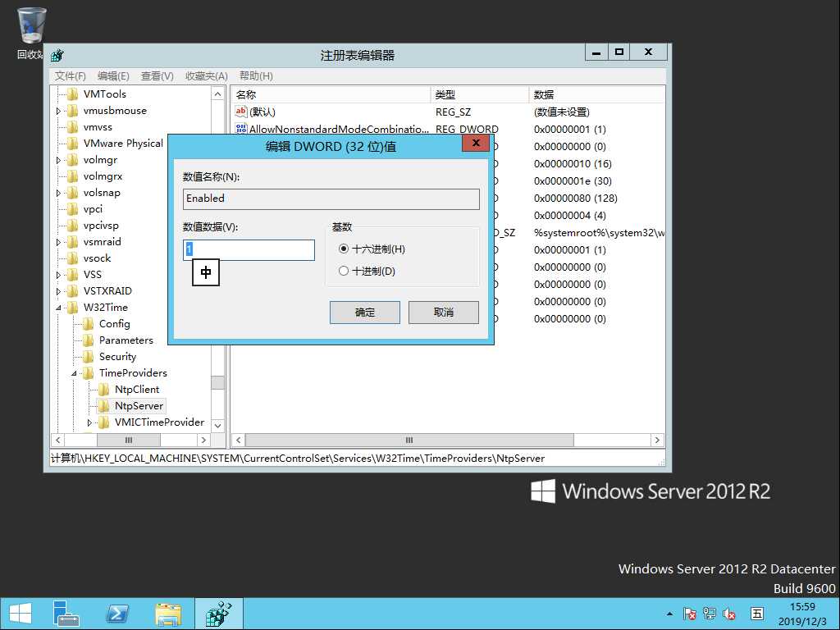Screen dimensions: 840x630
Task: Open the 查看(V) menu
Action: (157, 76)
